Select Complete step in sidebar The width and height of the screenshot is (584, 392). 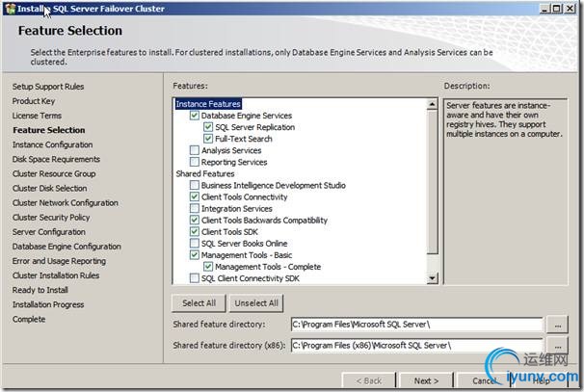coord(29,320)
